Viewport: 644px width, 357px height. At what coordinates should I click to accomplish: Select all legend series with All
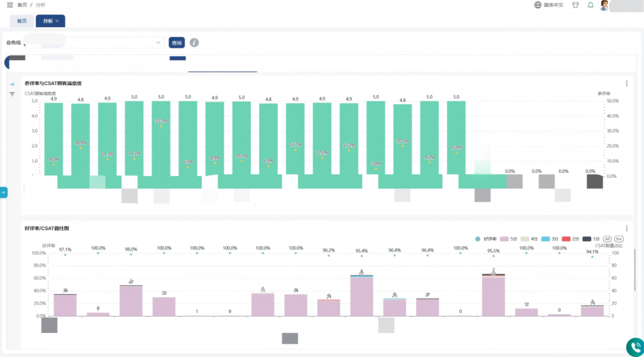[x=607, y=239]
